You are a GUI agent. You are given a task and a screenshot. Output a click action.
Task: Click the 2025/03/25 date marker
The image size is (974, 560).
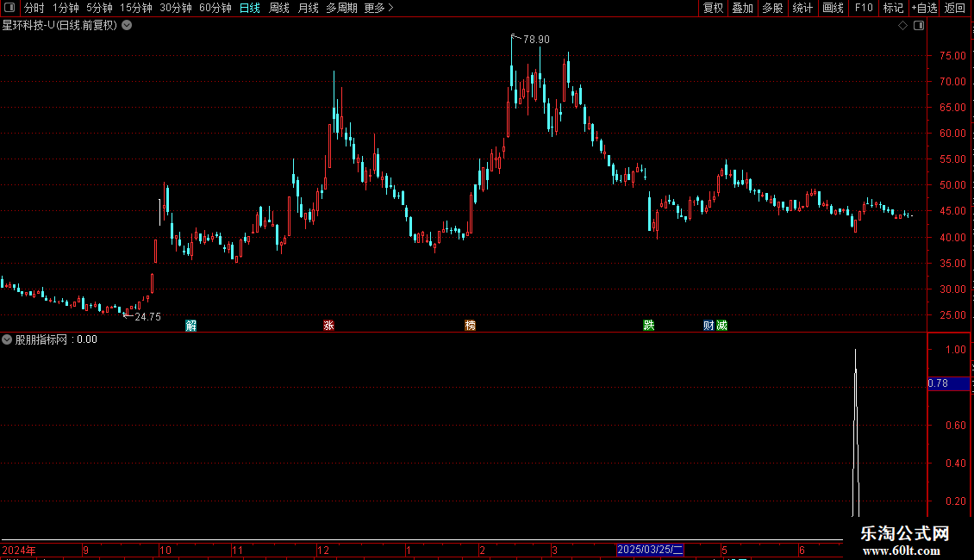pos(651,550)
